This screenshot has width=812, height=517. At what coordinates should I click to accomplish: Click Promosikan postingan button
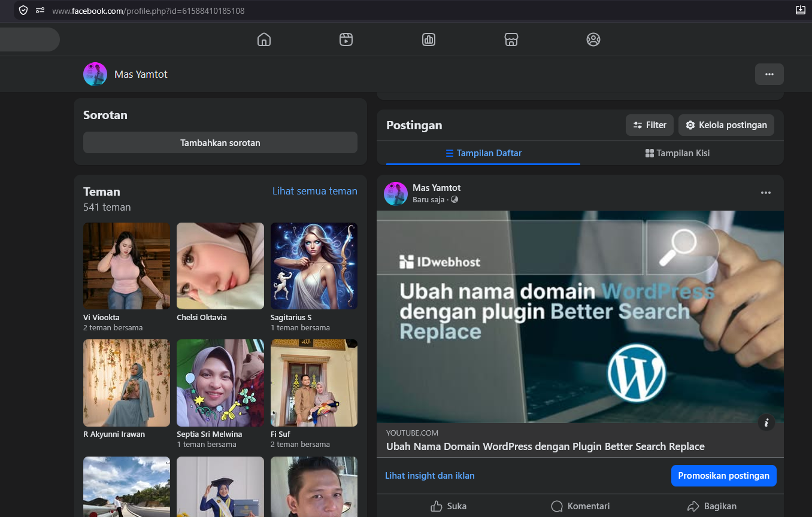(x=724, y=476)
